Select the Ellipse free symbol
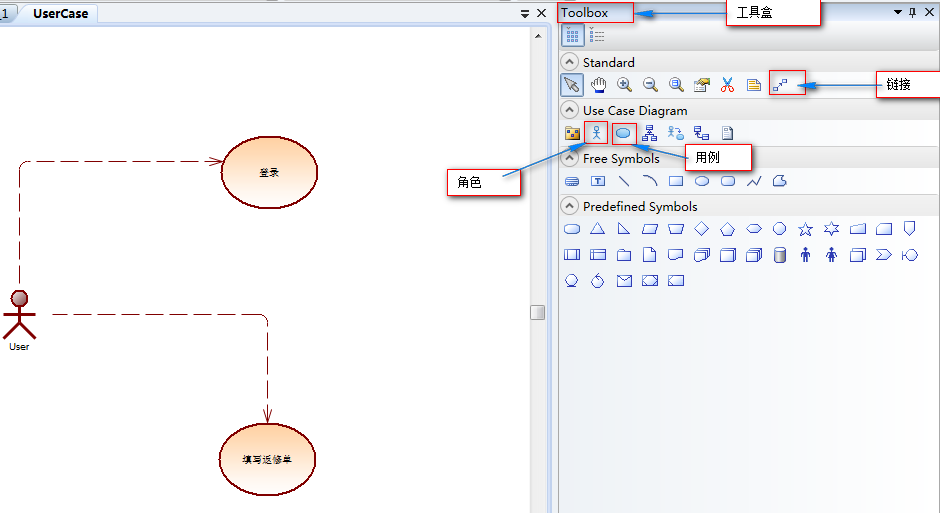The width and height of the screenshot is (940, 513). tap(702, 181)
